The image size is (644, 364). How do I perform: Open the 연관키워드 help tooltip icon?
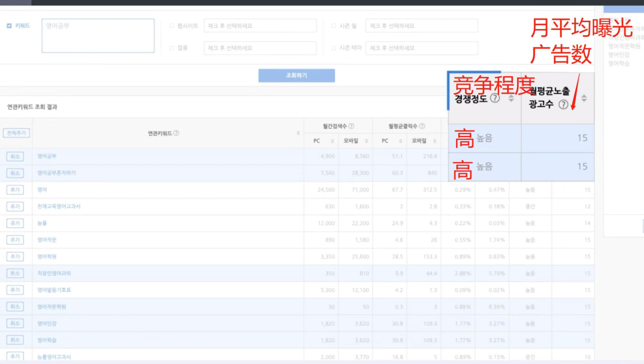point(176,133)
